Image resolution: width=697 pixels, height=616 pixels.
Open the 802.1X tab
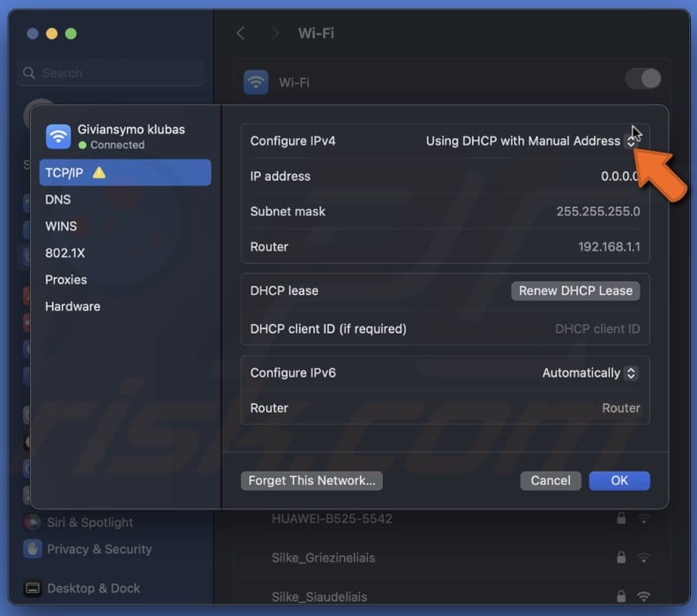click(65, 252)
